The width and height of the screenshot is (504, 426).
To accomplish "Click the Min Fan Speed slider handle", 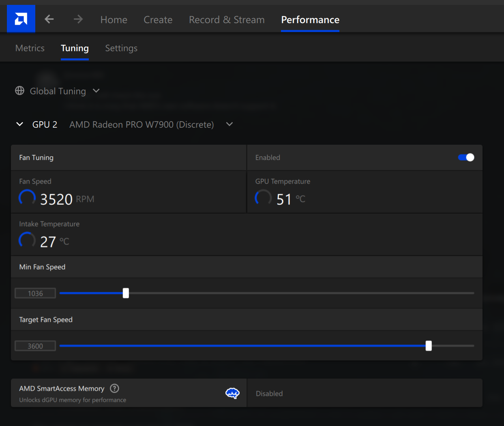I will tap(126, 293).
